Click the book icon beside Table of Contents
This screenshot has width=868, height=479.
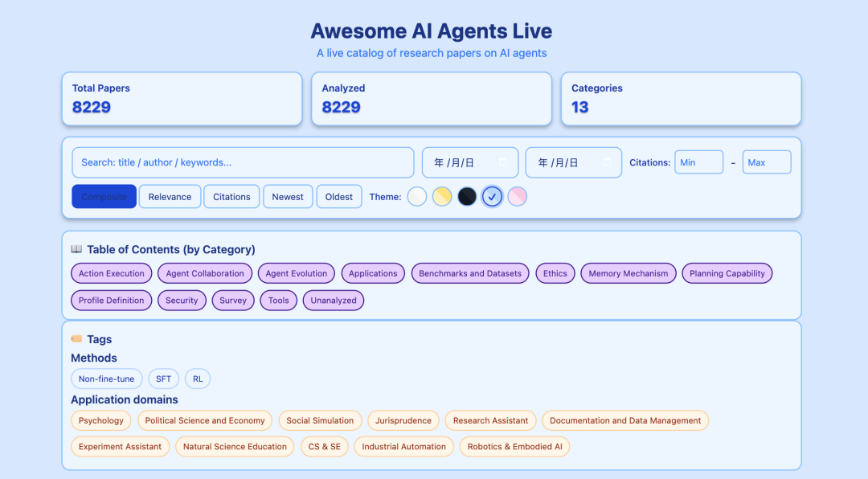76,249
